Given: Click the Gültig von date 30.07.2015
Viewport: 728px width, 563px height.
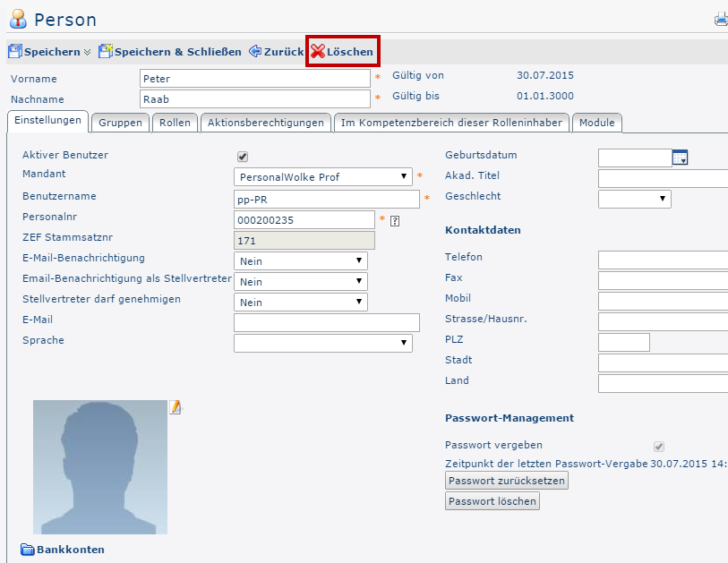Looking at the screenshot, I should (x=545, y=75).
